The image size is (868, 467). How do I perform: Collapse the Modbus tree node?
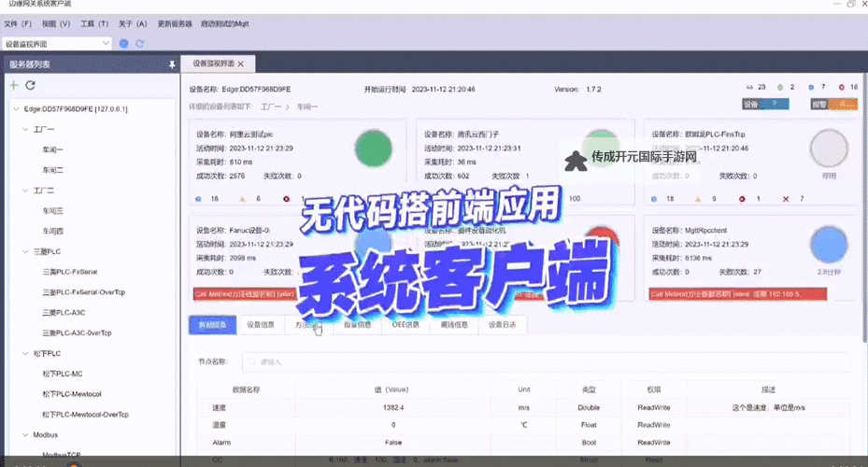click(x=25, y=435)
